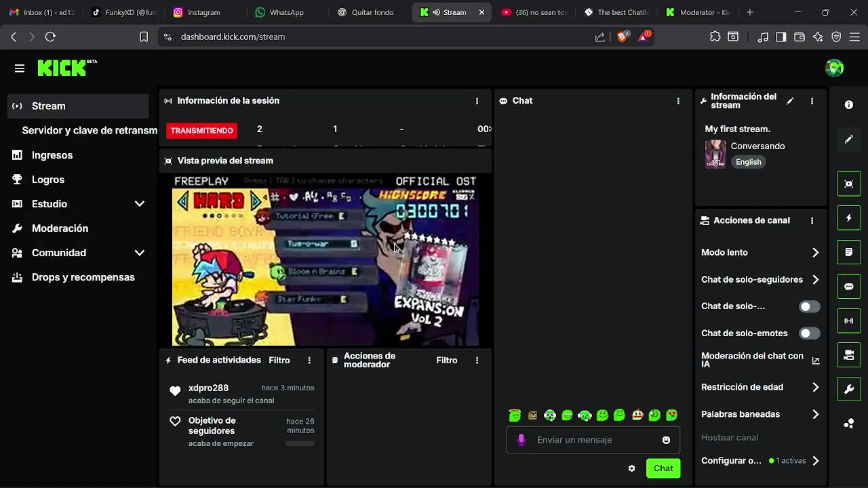Open Configurar o... active settings
This screenshot has width=868, height=488.
point(760,461)
